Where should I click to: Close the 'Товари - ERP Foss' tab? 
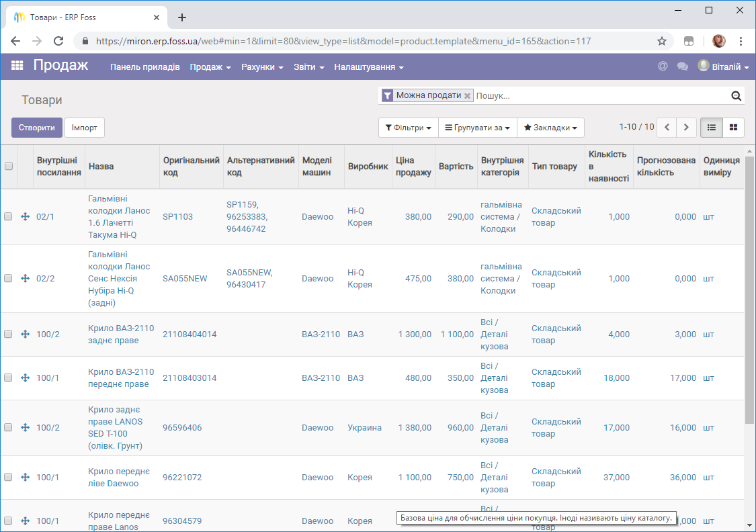coord(156,17)
